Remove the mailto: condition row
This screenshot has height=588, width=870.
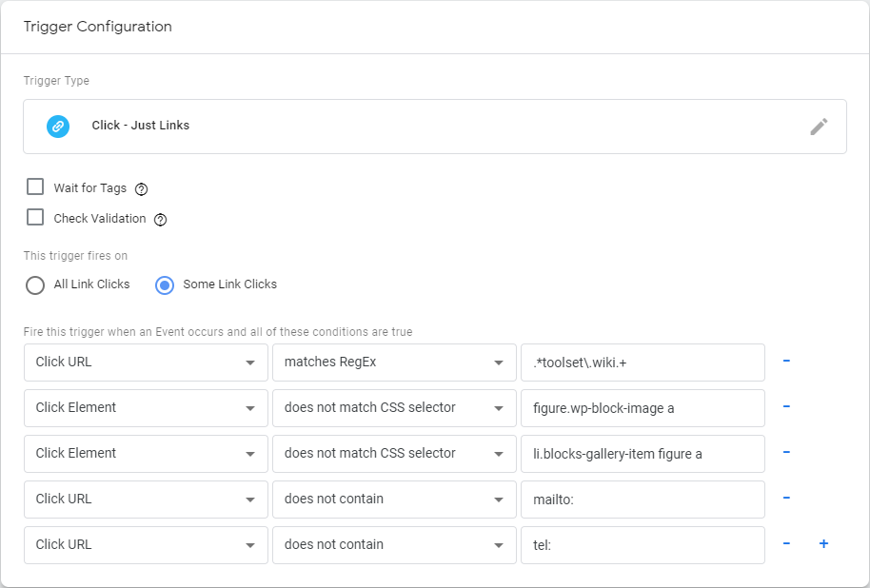[x=786, y=498]
